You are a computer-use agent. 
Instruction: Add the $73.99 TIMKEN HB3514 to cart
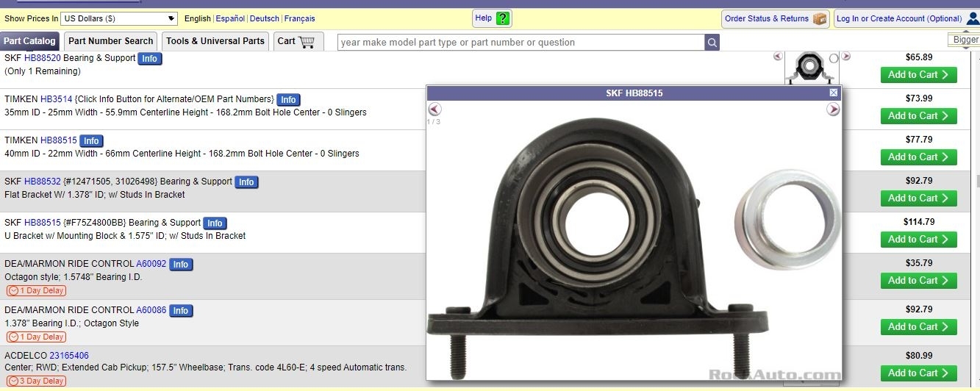pos(919,115)
